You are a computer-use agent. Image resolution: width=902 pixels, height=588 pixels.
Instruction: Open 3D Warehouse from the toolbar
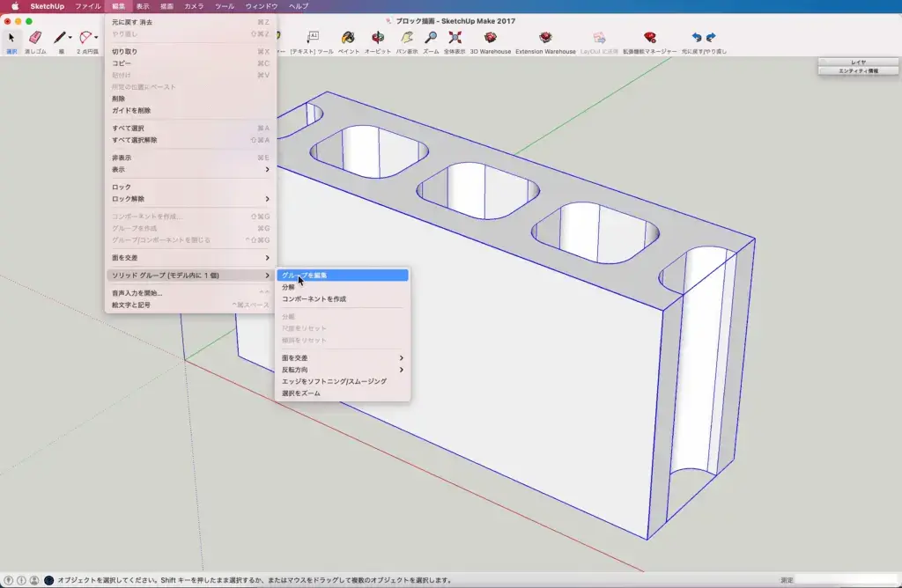click(x=490, y=39)
